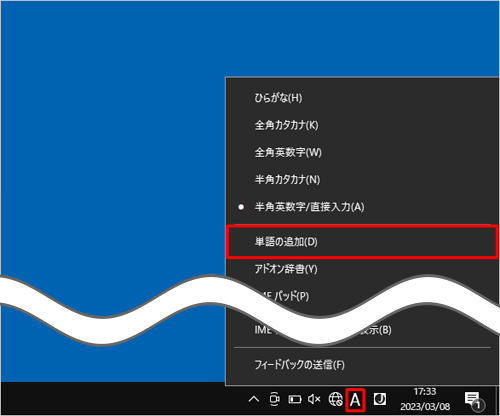This screenshot has width=500, height=416.
Task: Select ひらがな(H) input mode
Action: (x=362, y=98)
